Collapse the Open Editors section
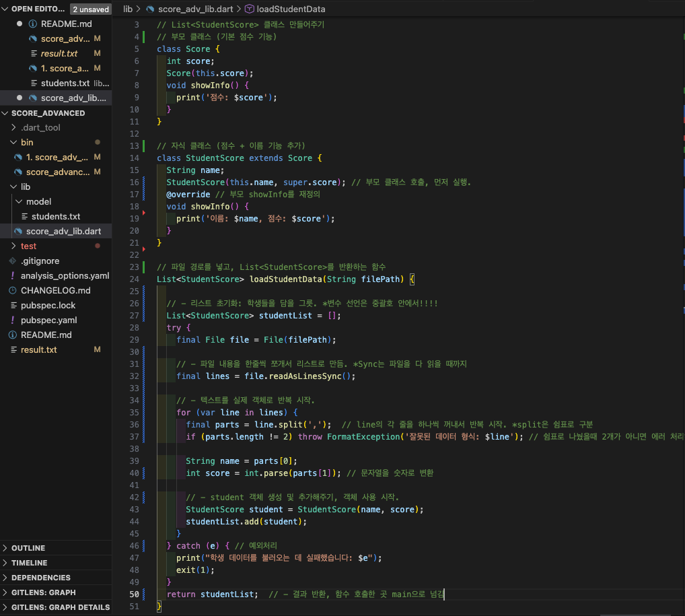The image size is (685, 616). [5, 9]
